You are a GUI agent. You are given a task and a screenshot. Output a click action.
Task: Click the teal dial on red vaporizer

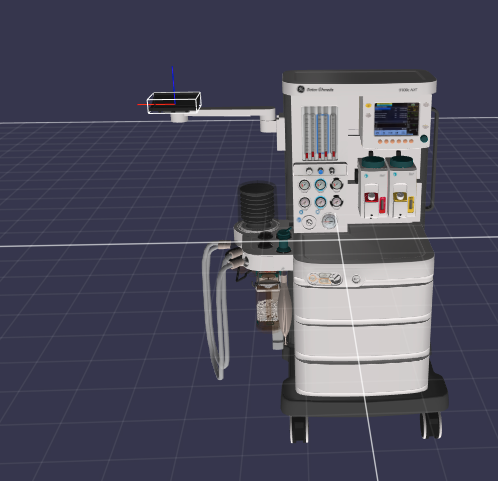point(373,162)
